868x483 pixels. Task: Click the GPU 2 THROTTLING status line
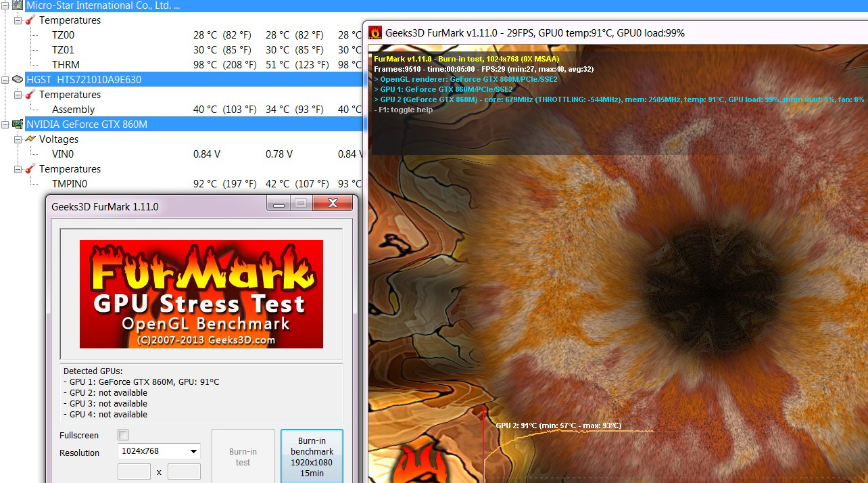pyautogui.click(x=619, y=99)
